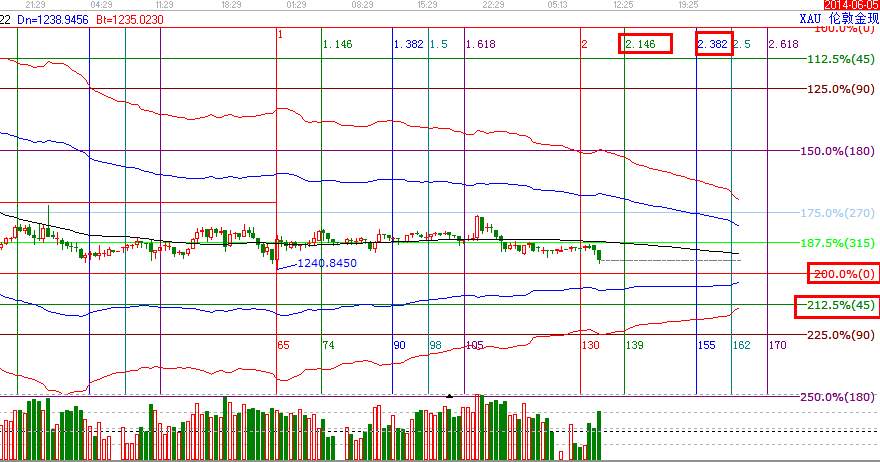This screenshot has height=462, width=880.
Task: Select the 112.5%(45) level label
Action: [841, 59]
